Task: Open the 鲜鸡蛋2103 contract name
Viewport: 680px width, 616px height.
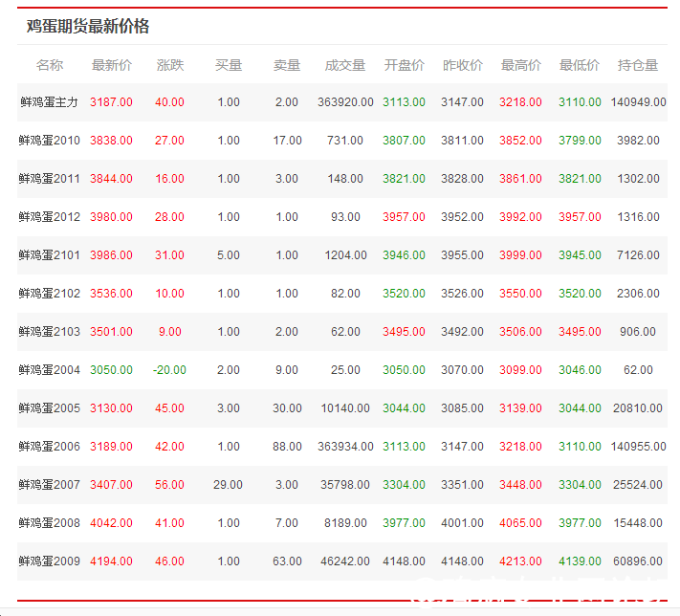Action: pos(50,332)
